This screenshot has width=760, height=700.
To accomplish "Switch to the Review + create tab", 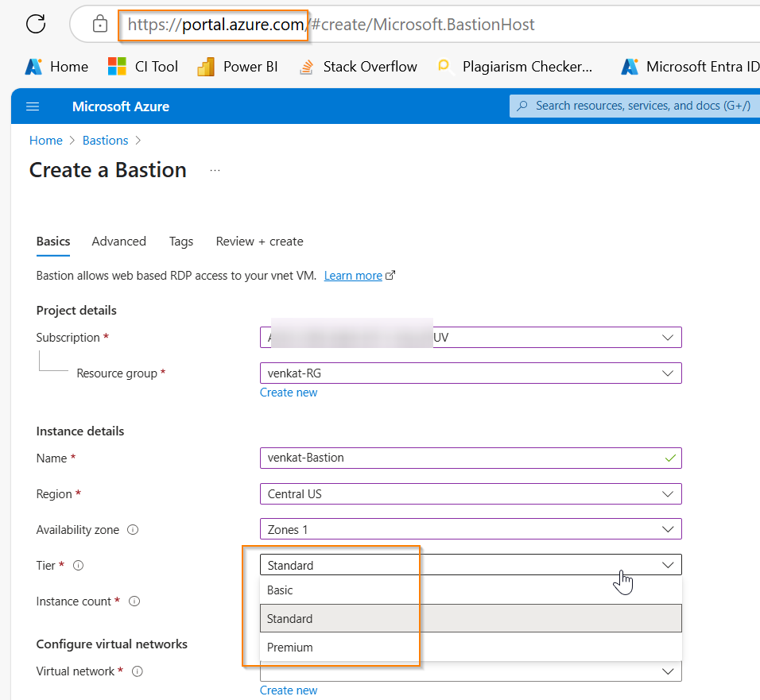I will (260, 242).
